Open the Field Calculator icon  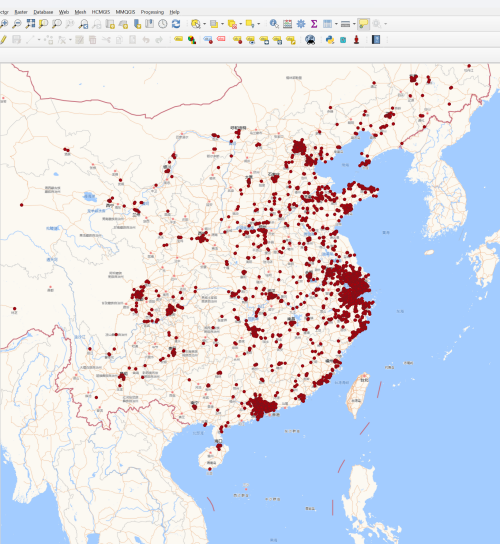coord(287,24)
